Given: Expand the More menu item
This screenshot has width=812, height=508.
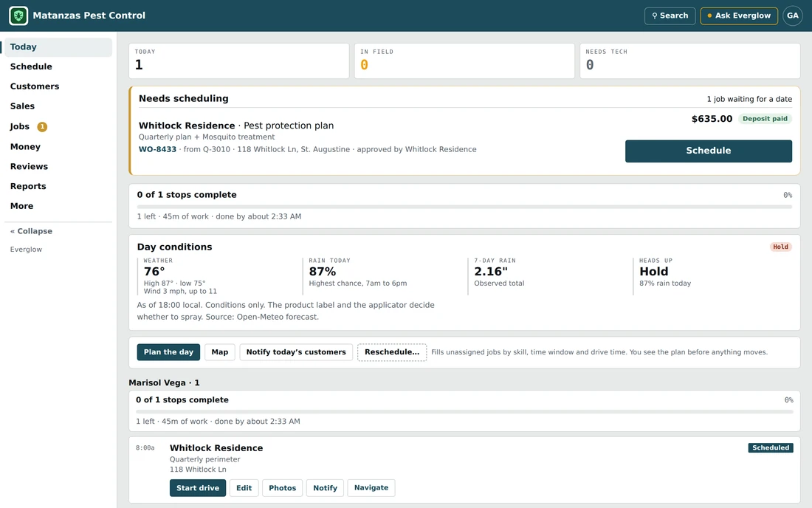Looking at the screenshot, I should click(58, 205).
